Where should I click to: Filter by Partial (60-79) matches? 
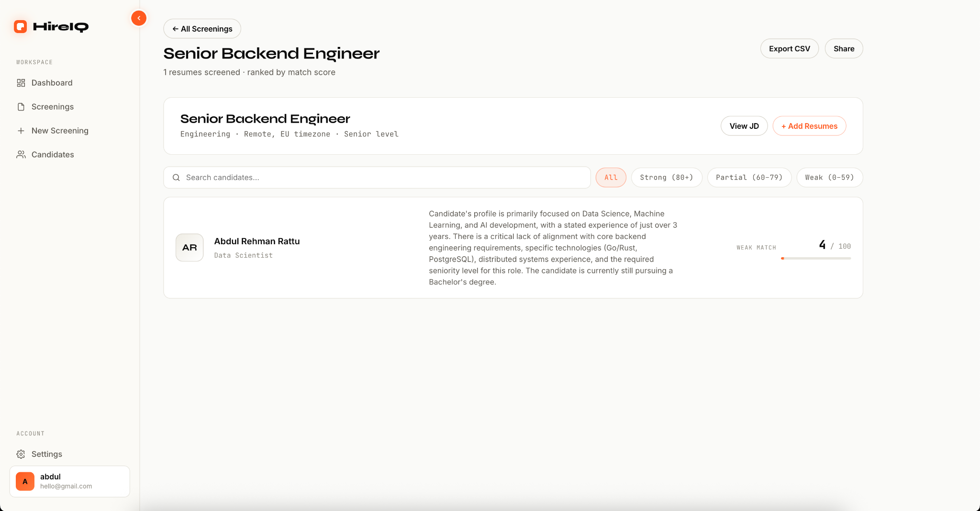point(749,178)
